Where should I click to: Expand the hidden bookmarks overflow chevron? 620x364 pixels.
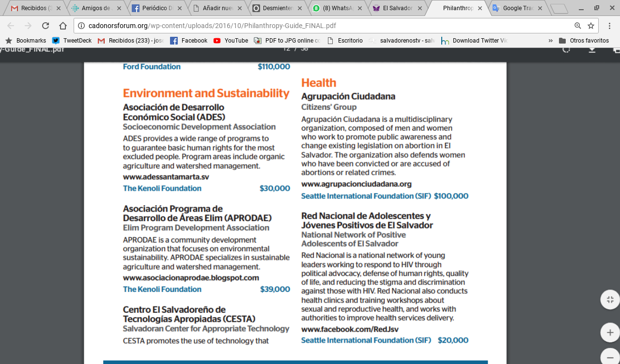[x=550, y=41]
